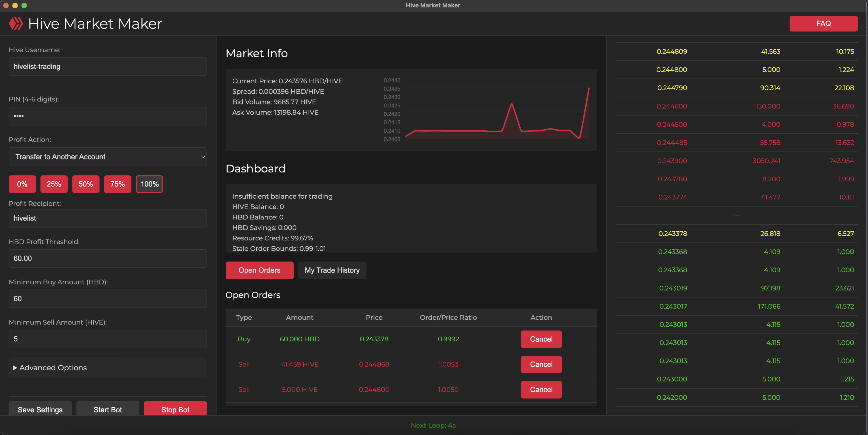868x435 pixels.
Task: Click order book ask price 0.243900
Action: coord(672,161)
